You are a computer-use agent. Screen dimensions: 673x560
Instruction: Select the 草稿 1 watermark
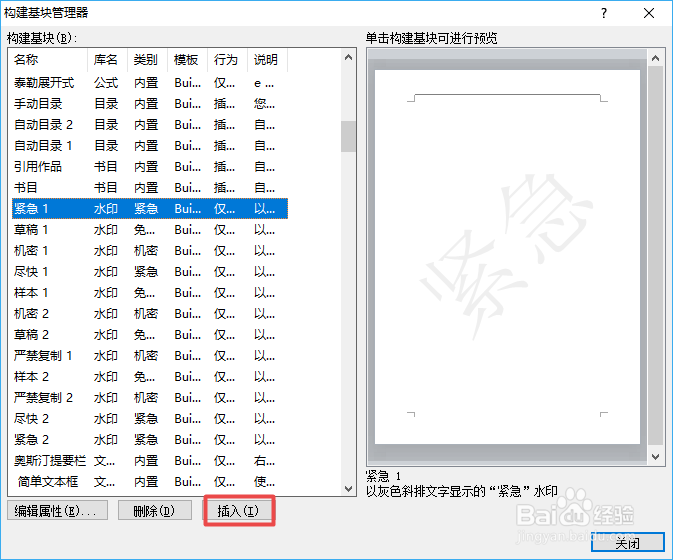pos(150,230)
